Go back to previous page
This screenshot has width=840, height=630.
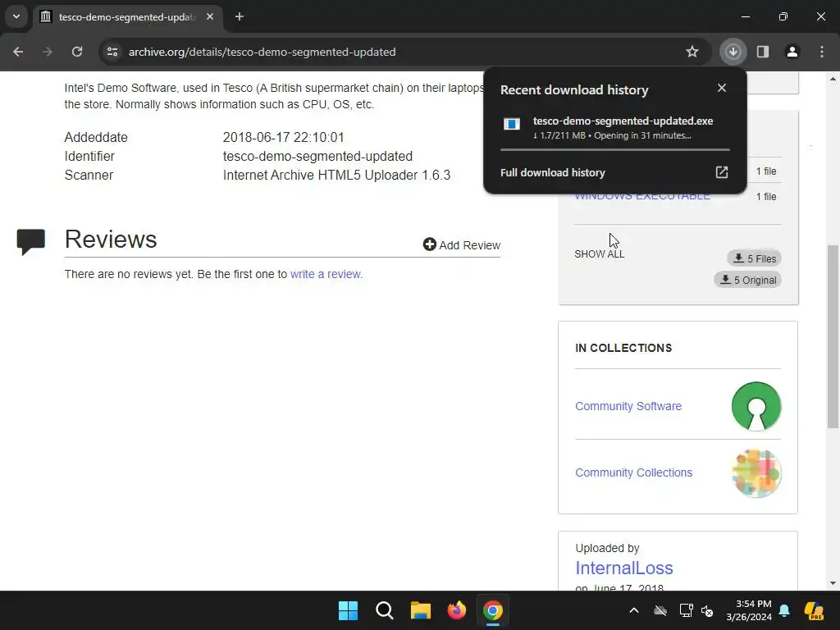tap(18, 52)
